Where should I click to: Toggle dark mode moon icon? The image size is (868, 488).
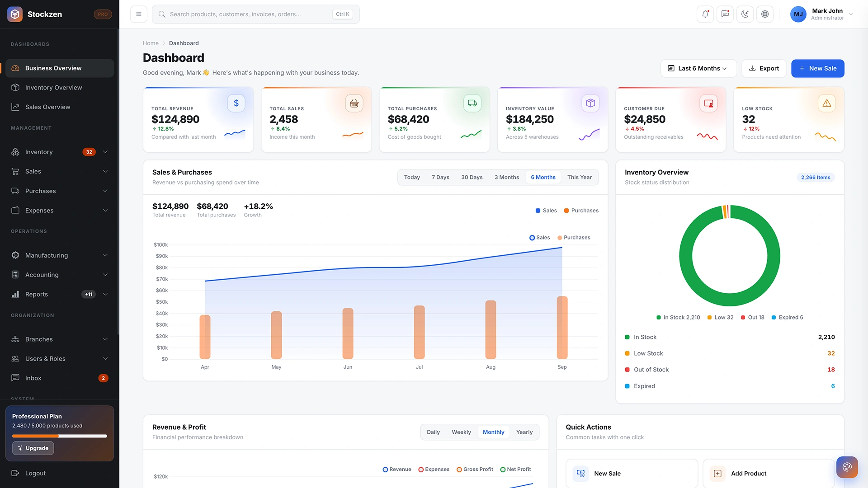(745, 14)
